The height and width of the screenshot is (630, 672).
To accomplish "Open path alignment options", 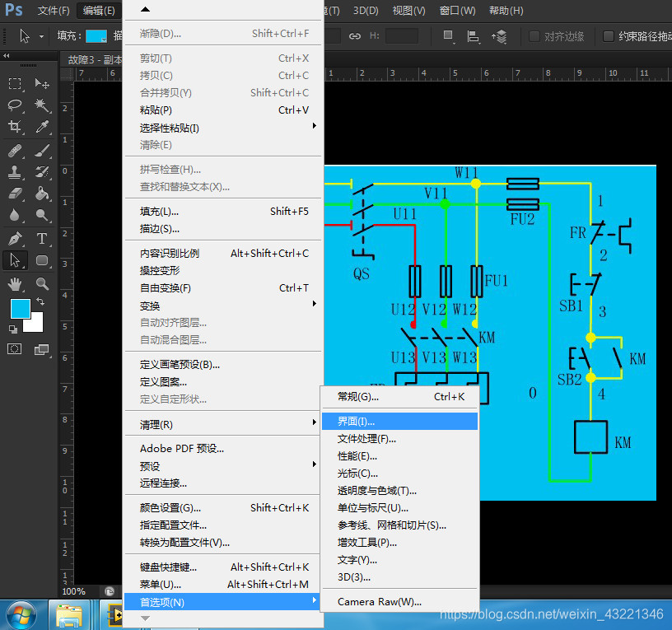I will click(x=473, y=36).
